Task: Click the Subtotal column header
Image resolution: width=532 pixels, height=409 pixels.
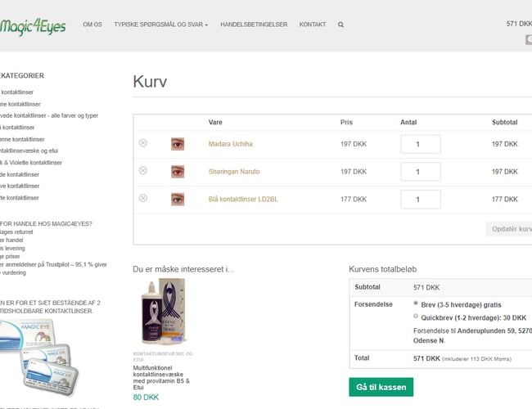Action: coord(504,122)
